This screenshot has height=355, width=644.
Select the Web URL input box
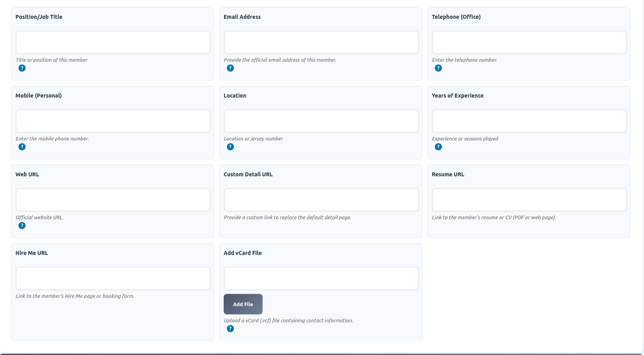pyautogui.click(x=113, y=200)
